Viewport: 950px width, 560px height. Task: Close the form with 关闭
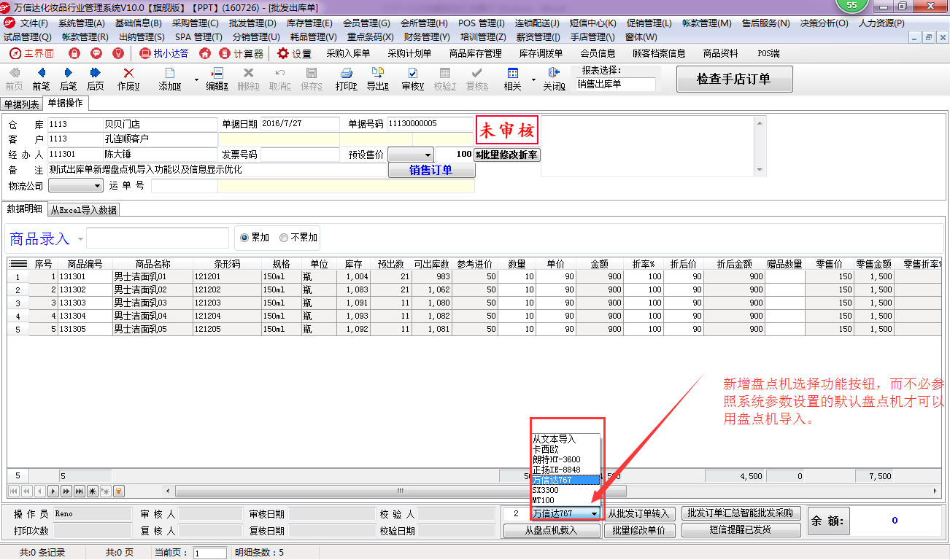[x=554, y=79]
